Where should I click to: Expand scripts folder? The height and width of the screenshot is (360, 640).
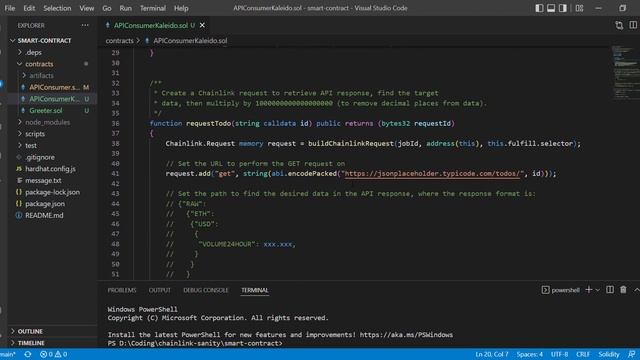tap(35, 134)
